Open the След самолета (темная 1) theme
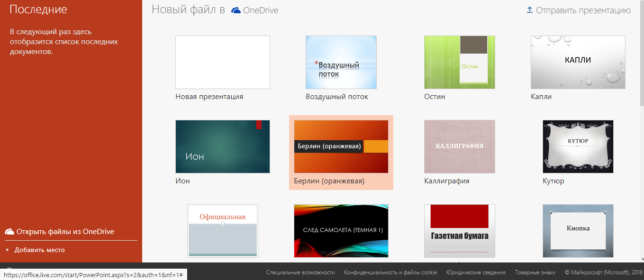Screen dimensions: 644x280 [x=341, y=231]
